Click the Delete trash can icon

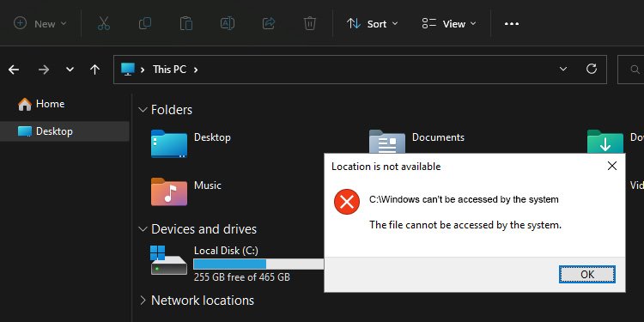pyautogui.click(x=310, y=23)
